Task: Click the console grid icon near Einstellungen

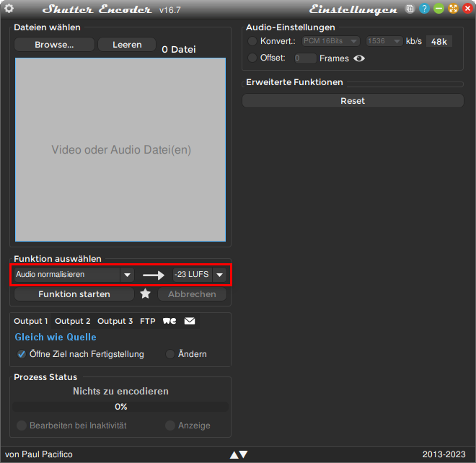Action: [410, 9]
